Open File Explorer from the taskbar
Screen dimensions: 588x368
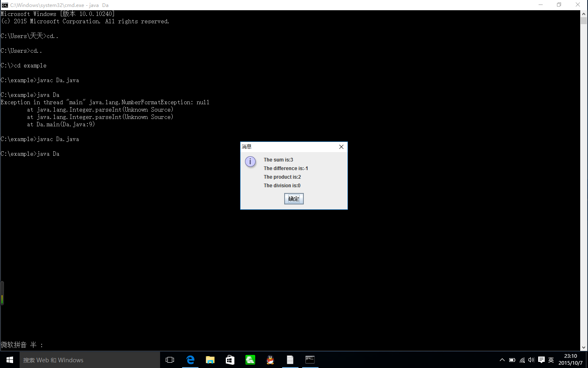tap(210, 360)
